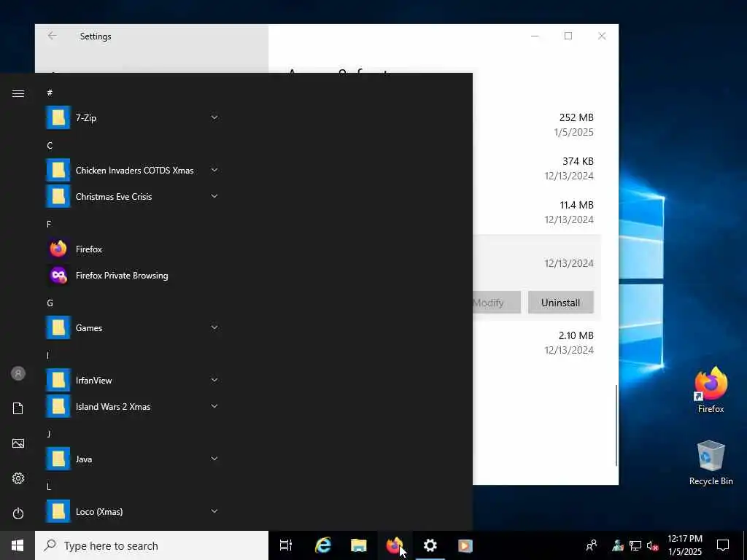Expand Christmas Eve Crisis chevron
747x560 pixels.
(214, 196)
